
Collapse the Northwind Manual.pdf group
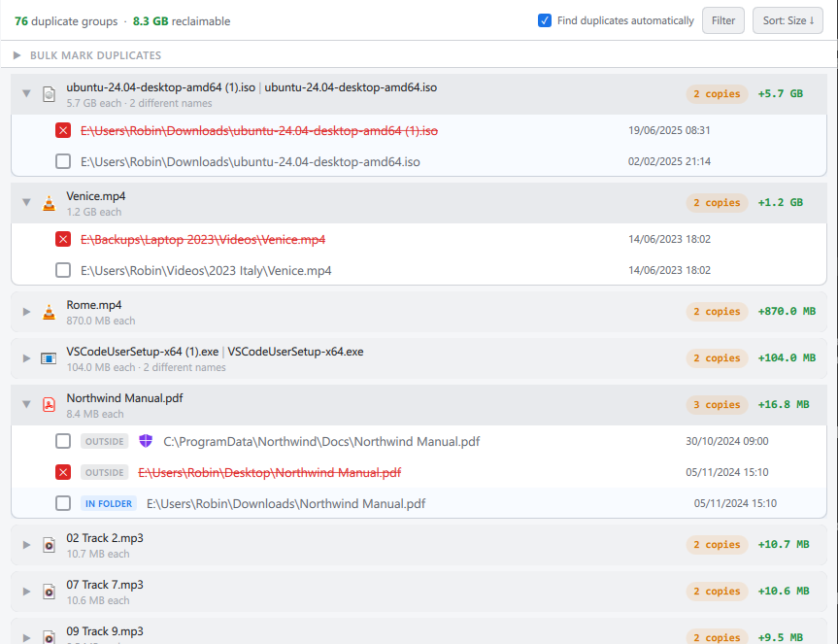26,405
